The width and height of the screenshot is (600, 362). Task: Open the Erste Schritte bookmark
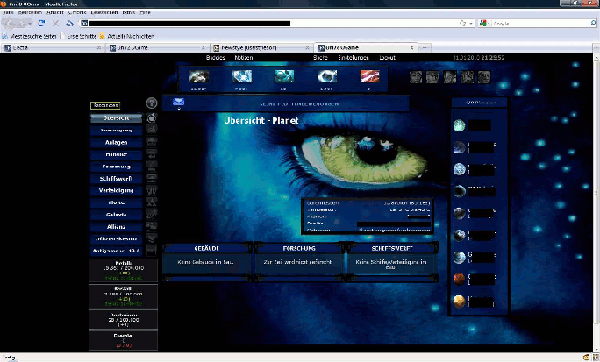[79, 36]
